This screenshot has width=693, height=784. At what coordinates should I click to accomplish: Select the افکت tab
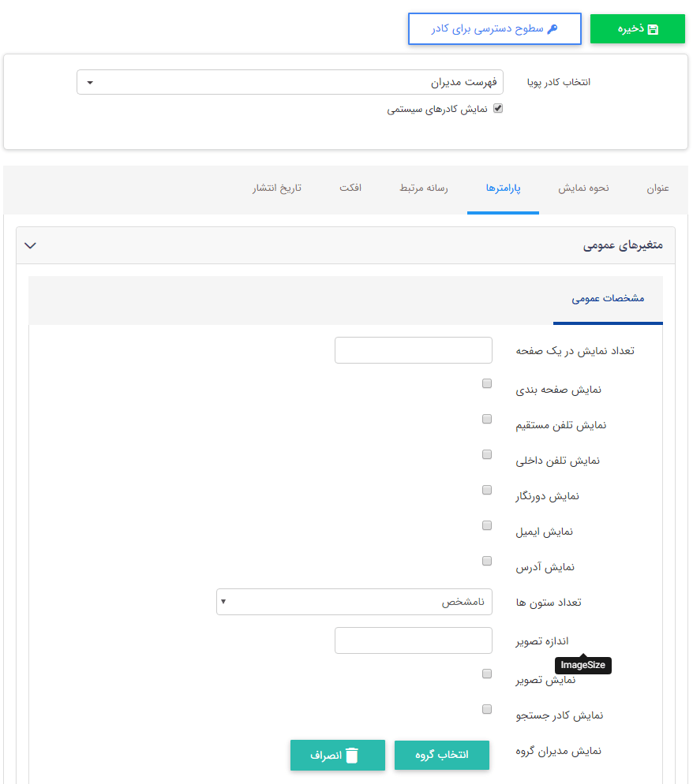coord(352,189)
